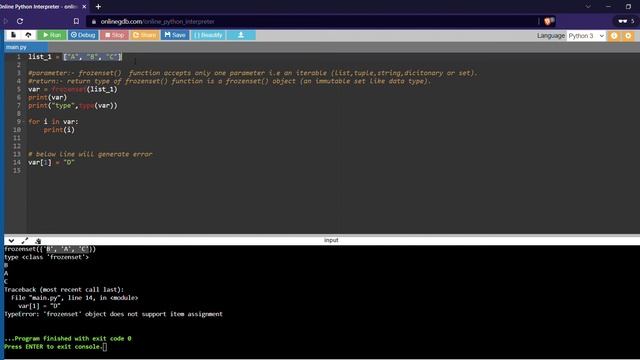Click the bookmark icon beside the address bar
The width and height of the screenshot is (640, 360).
[76, 21]
